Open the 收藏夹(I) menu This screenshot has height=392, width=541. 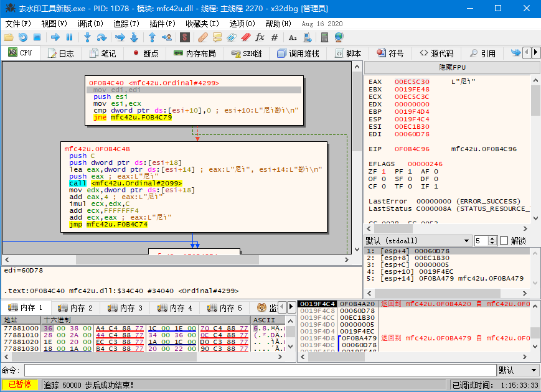pyautogui.click(x=202, y=24)
